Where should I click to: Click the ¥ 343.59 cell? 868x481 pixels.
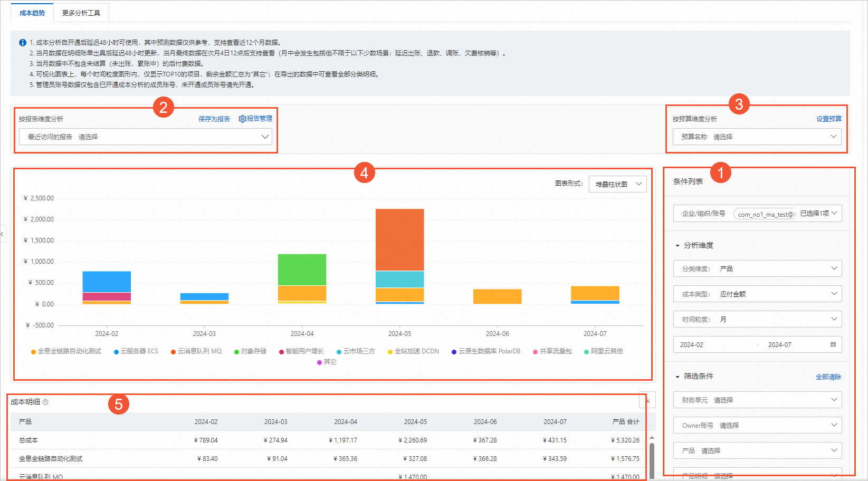pyautogui.click(x=555, y=459)
